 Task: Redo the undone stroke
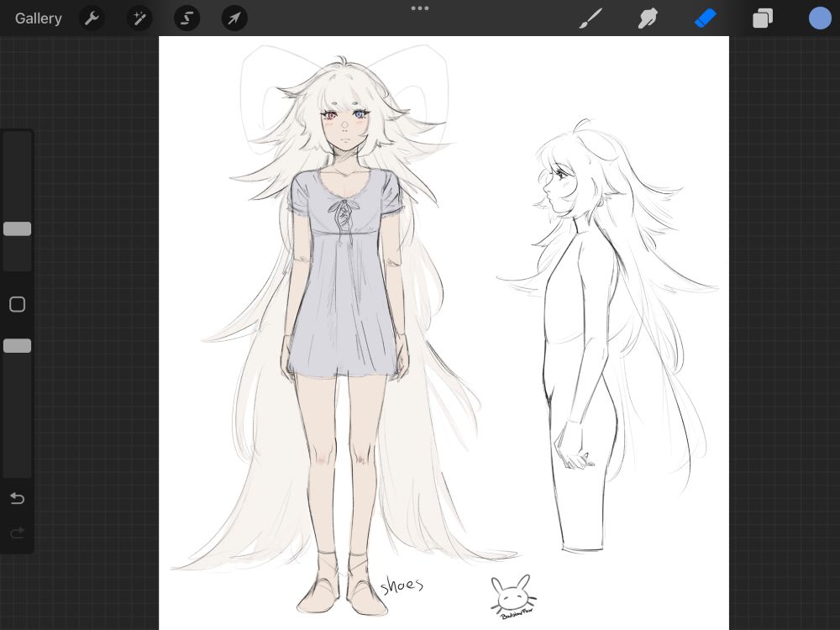click(17, 533)
